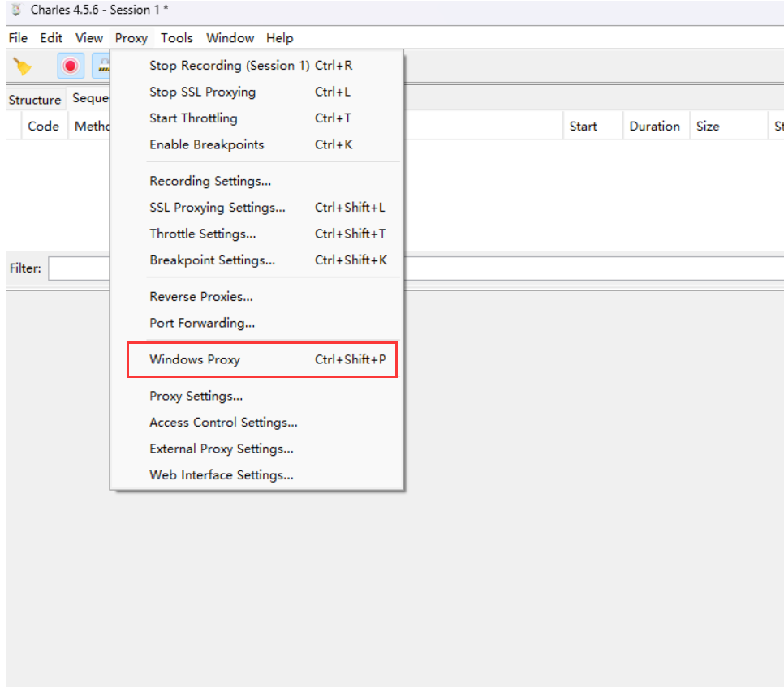Open Proxy Settings...
This screenshot has width=784, height=687.
(256, 396)
